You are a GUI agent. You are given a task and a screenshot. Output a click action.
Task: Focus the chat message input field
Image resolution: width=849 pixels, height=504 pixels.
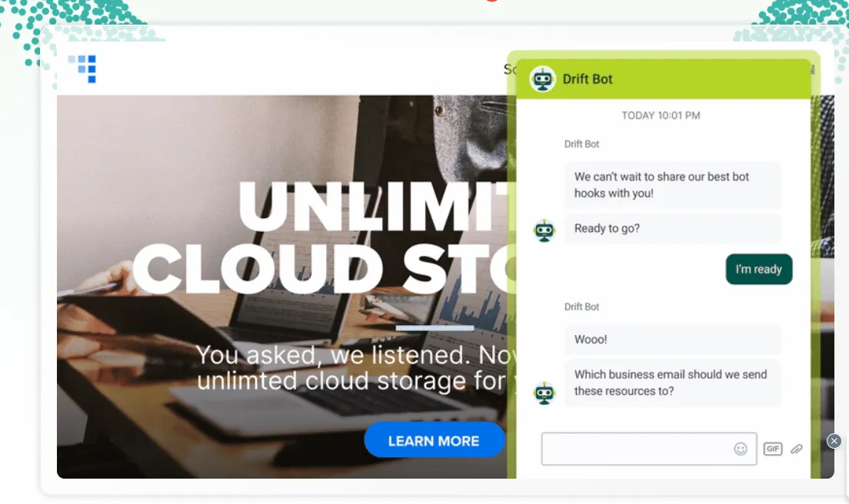click(634, 449)
